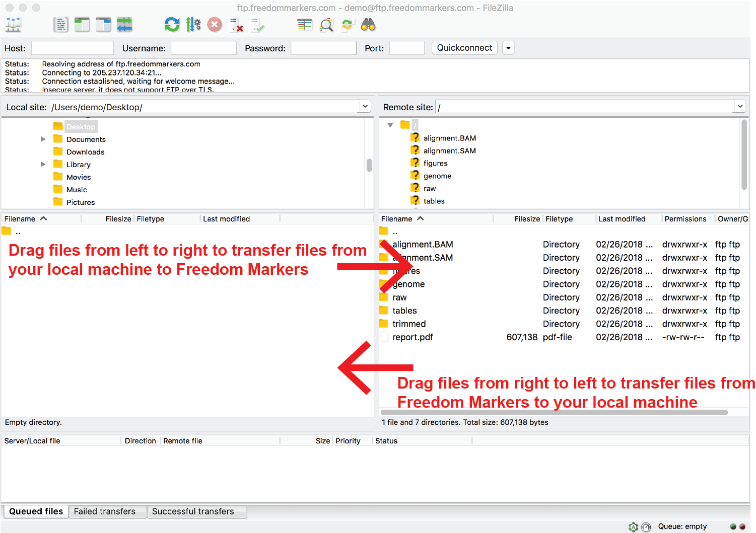
Task: Focus the Port input field
Action: click(x=407, y=48)
